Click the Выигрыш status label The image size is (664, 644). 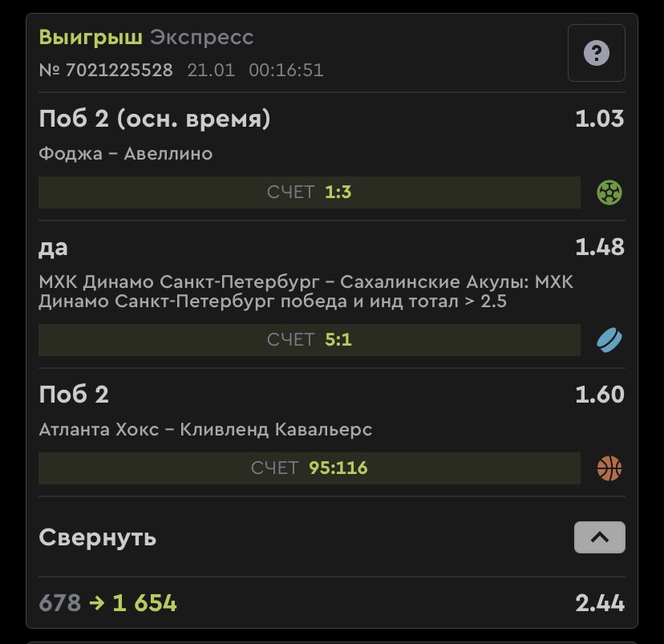point(91,37)
